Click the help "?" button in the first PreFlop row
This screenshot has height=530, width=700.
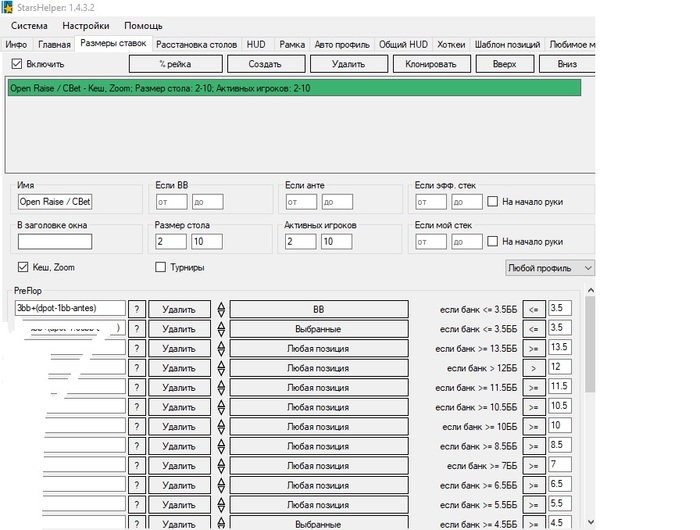tap(137, 309)
